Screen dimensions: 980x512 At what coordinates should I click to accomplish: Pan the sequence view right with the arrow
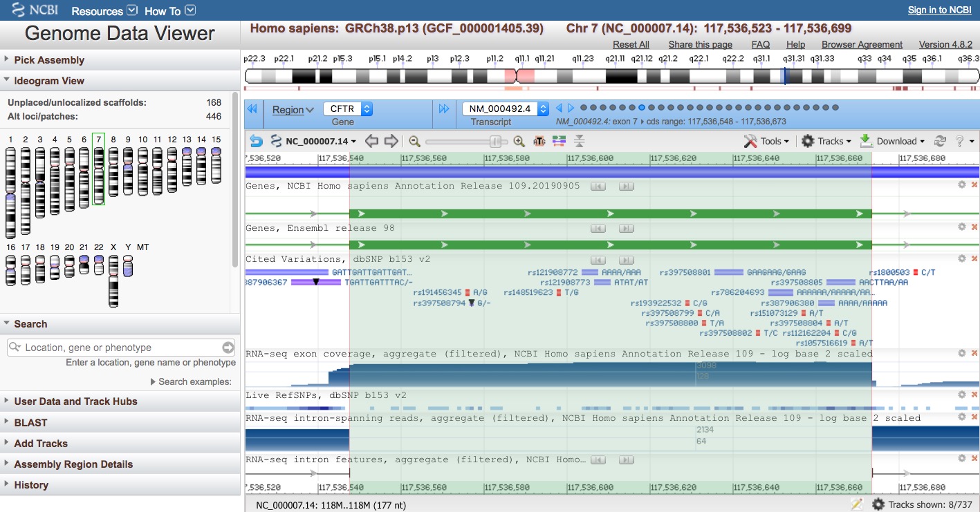pos(391,141)
